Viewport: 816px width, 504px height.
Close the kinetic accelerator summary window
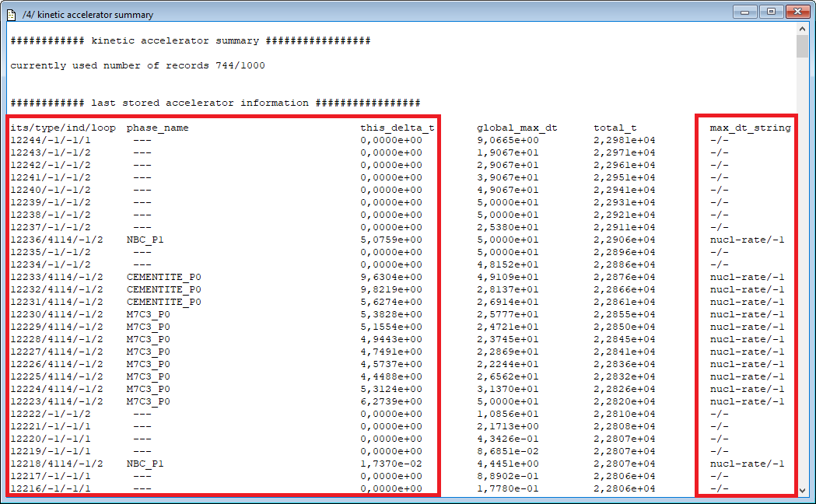click(x=797, y=12)
